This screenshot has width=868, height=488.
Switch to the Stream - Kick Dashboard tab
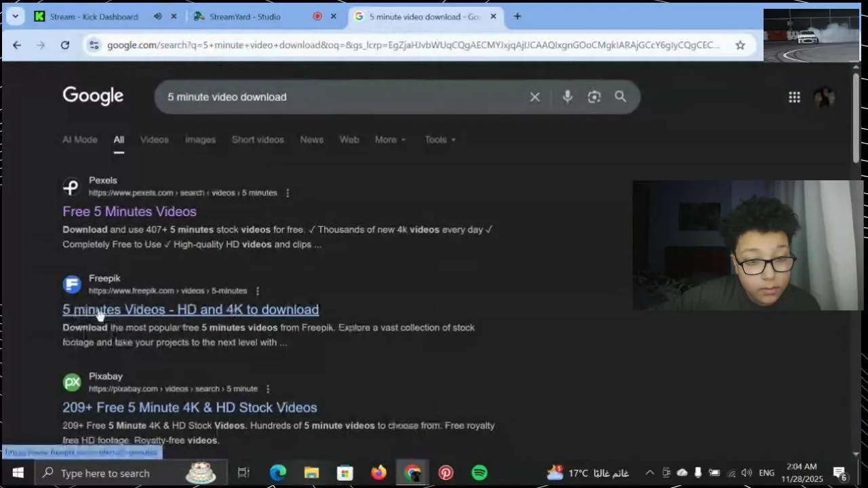[x=93, y=16]
